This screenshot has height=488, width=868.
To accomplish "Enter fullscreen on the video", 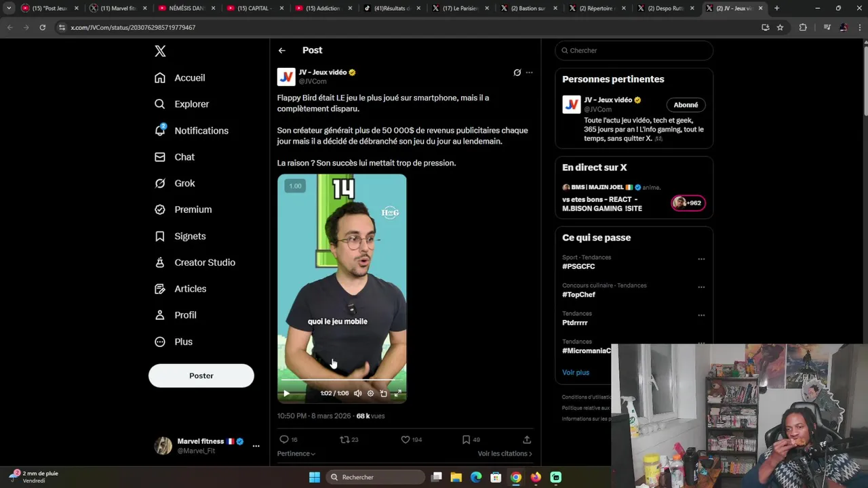I will (397, 393).
